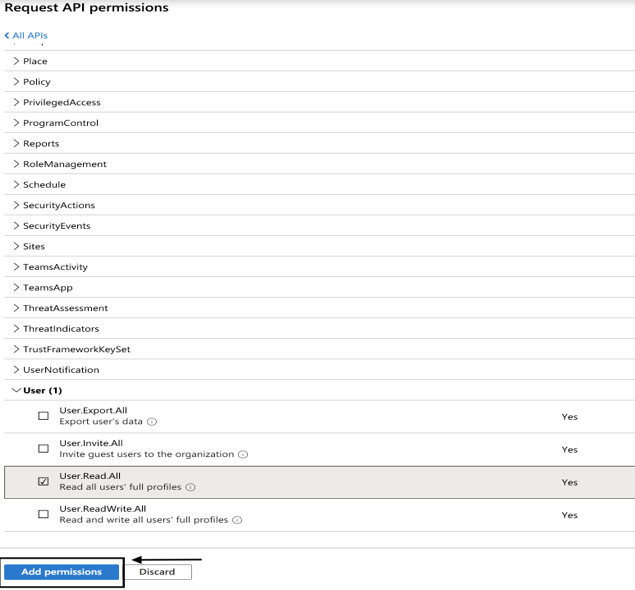Collapse the User (1) section
Viewport: 635px width, 590px height.
(x=37, y=390)
